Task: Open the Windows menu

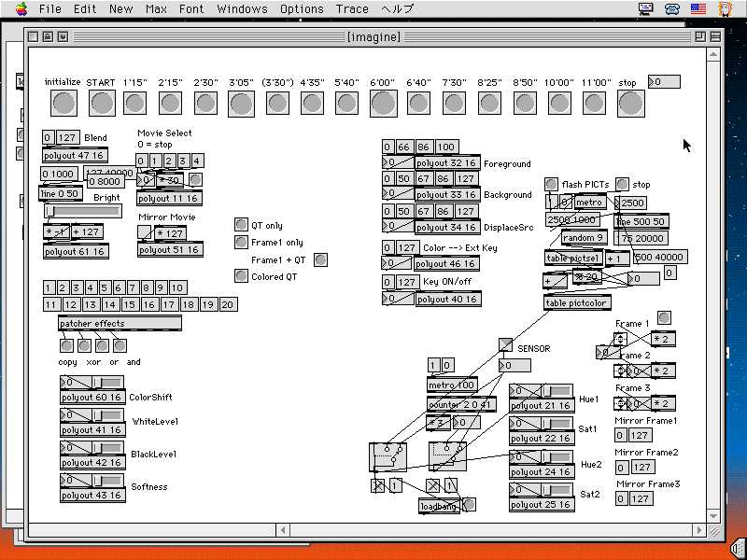Action: click(242, 8)
